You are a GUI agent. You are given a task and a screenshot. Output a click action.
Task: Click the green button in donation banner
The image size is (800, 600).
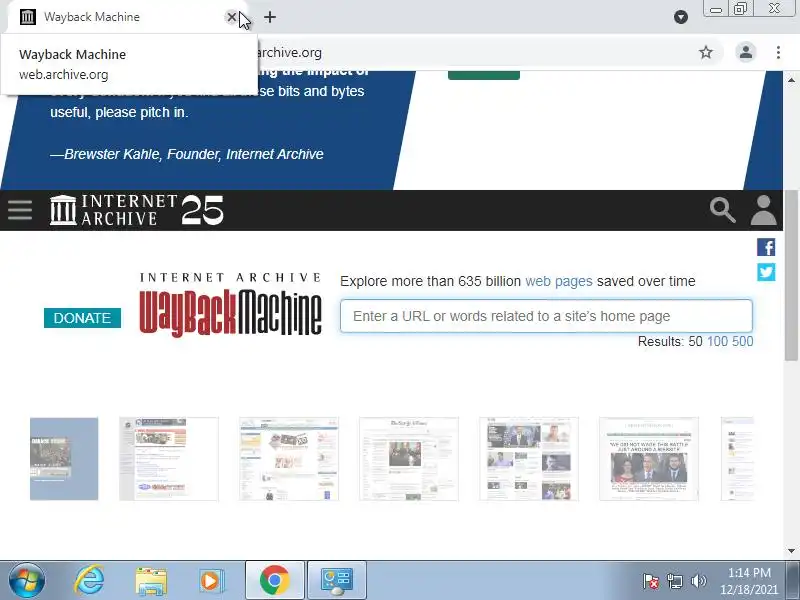[x=484, y=75]
